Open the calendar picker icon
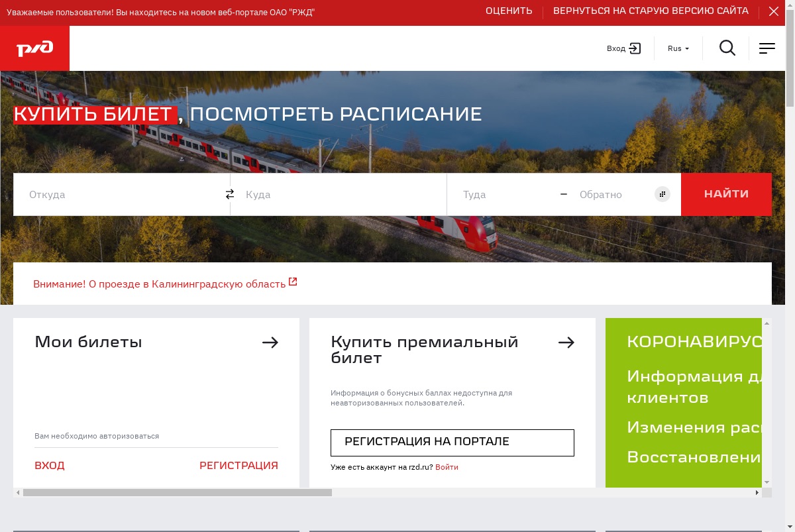The width and height of the screenshot is (795, 532). (662, 194)
